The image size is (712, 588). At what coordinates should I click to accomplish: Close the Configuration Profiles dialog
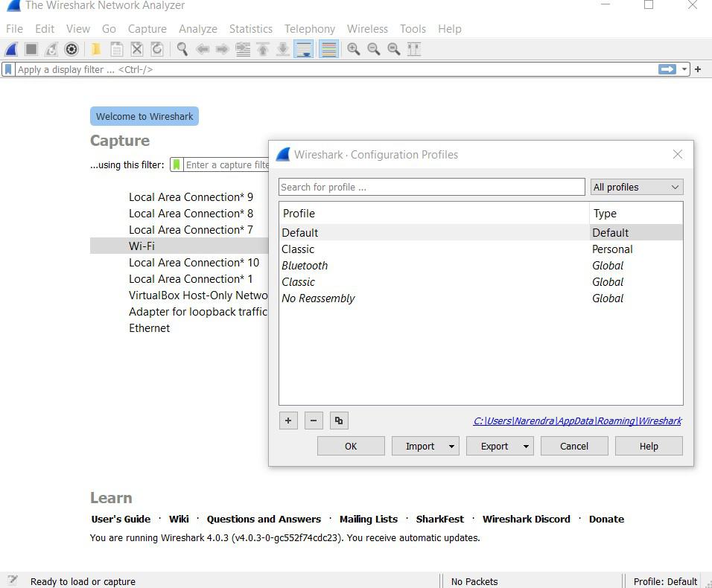pos(678,154)
